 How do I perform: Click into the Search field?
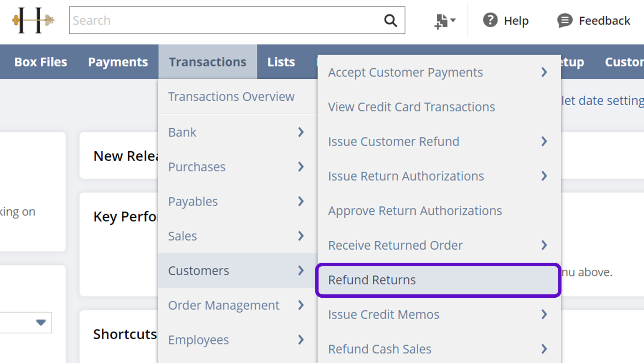point(226,20)
